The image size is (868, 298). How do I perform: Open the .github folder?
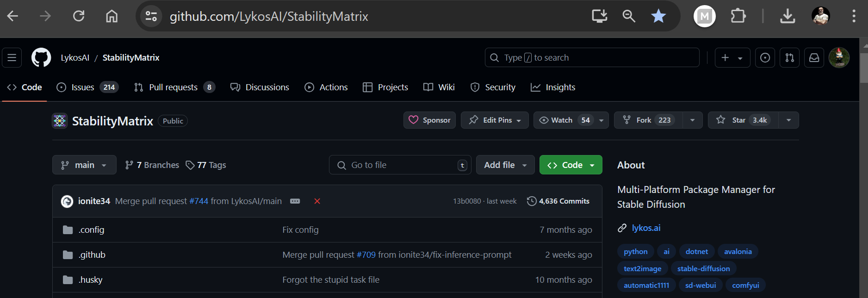pos(92,255)
